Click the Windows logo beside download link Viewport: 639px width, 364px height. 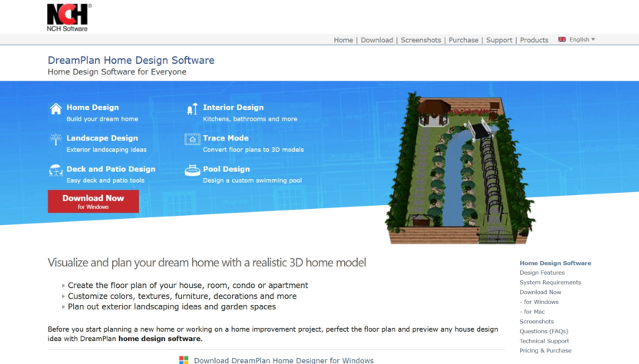click(184, 360)
